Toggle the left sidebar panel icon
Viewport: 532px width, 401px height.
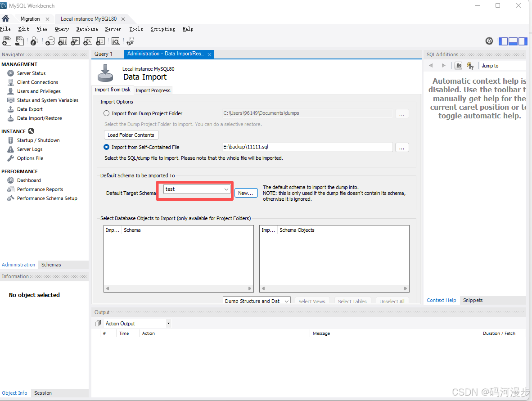click(x=503, y=41)
